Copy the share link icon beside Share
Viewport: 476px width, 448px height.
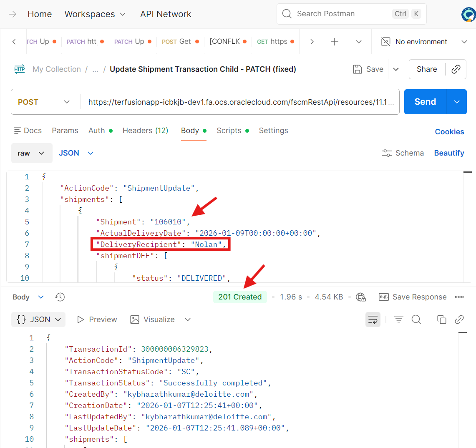pos(456,69)
